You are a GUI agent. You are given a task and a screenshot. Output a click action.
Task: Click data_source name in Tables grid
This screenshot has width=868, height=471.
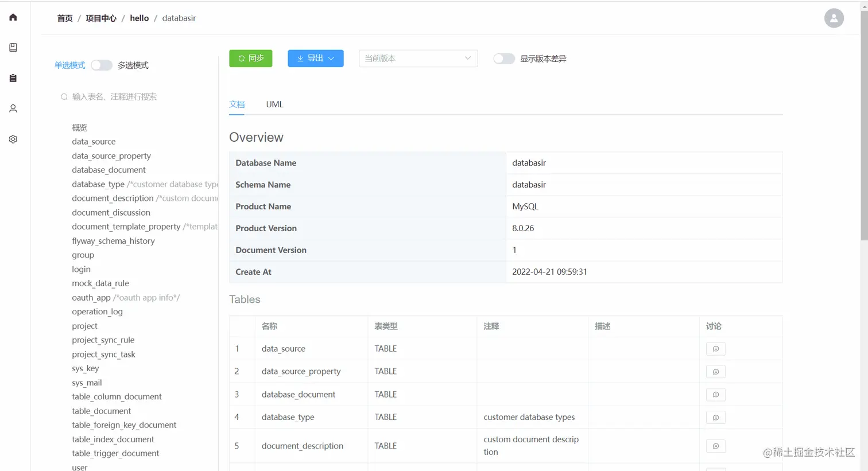(x=283, y=349)
